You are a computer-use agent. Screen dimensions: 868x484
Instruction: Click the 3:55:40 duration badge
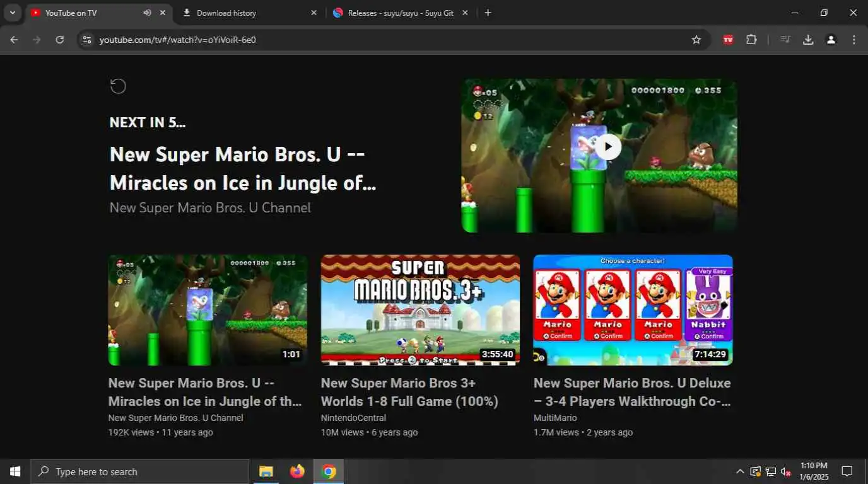point(497,354)
